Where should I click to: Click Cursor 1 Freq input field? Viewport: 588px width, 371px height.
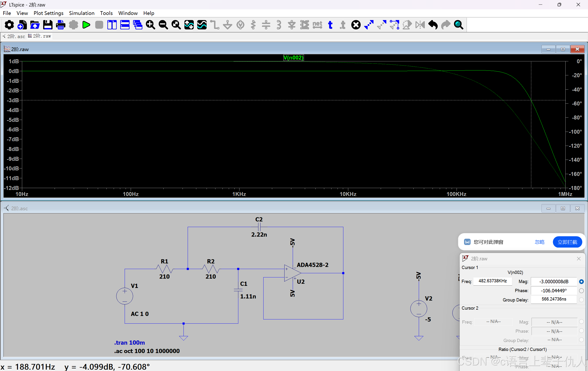[x=493, y=281]
